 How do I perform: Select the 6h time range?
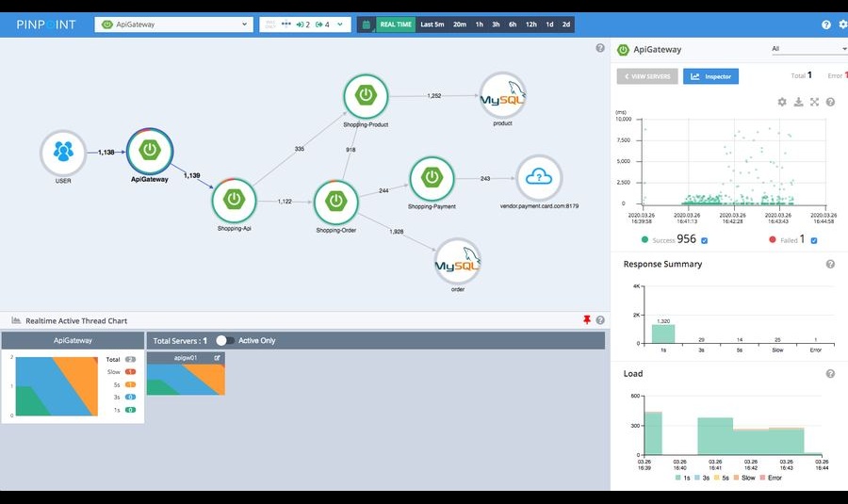pos(513,24)
